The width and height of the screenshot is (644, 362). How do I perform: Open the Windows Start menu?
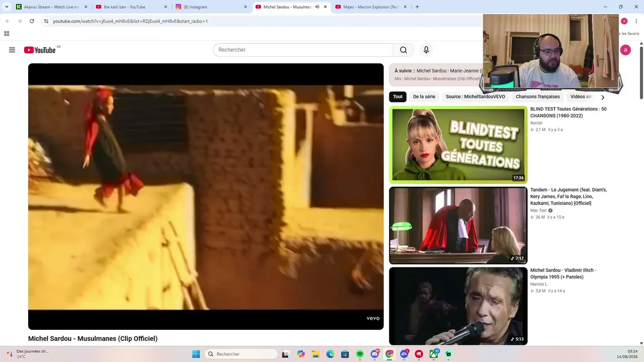[196, 354]
